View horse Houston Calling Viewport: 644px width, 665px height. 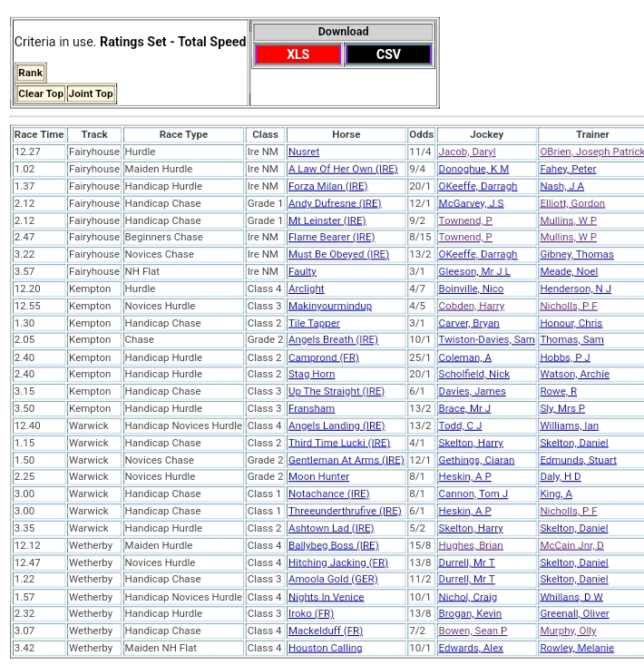[325, 648]
